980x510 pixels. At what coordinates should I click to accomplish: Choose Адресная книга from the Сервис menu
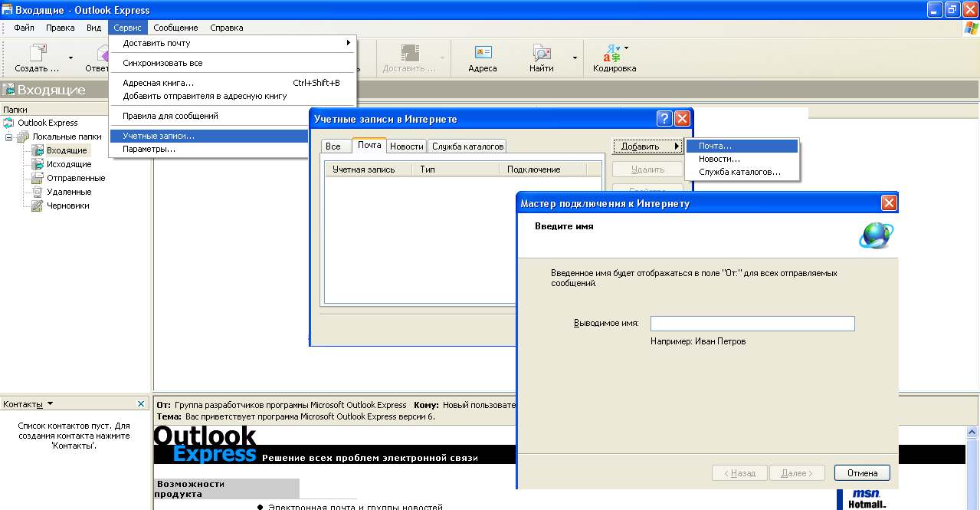[233, 83]
